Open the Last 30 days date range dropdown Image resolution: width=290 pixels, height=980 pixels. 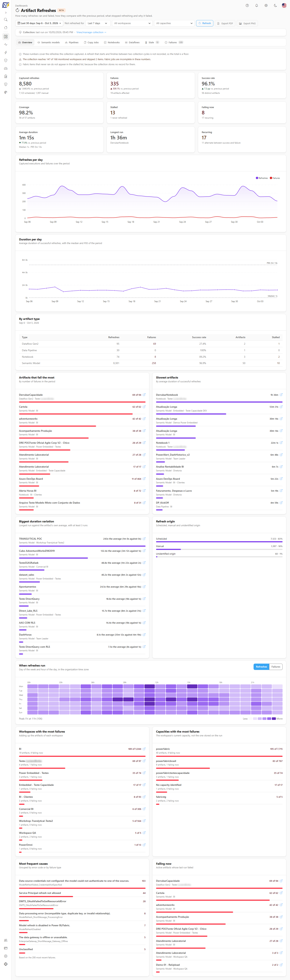pyautogui.click(x=39, y=23)
